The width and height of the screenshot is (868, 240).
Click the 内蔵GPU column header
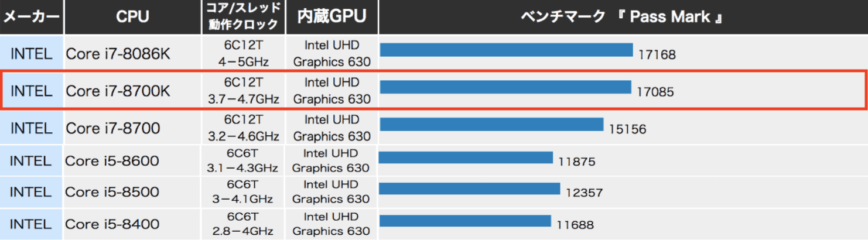point(332,17)
